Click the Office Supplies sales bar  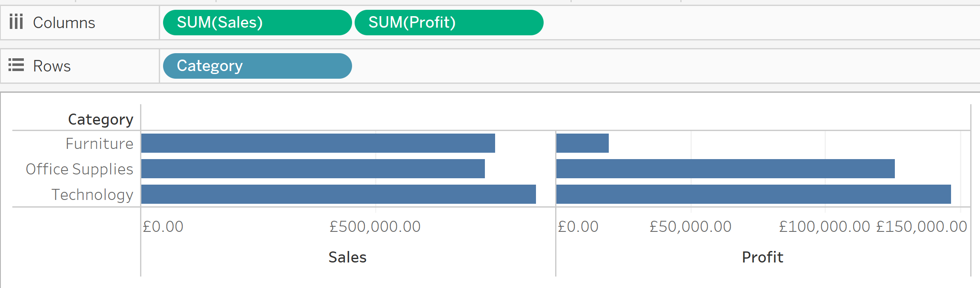click(x=312, y=169)
